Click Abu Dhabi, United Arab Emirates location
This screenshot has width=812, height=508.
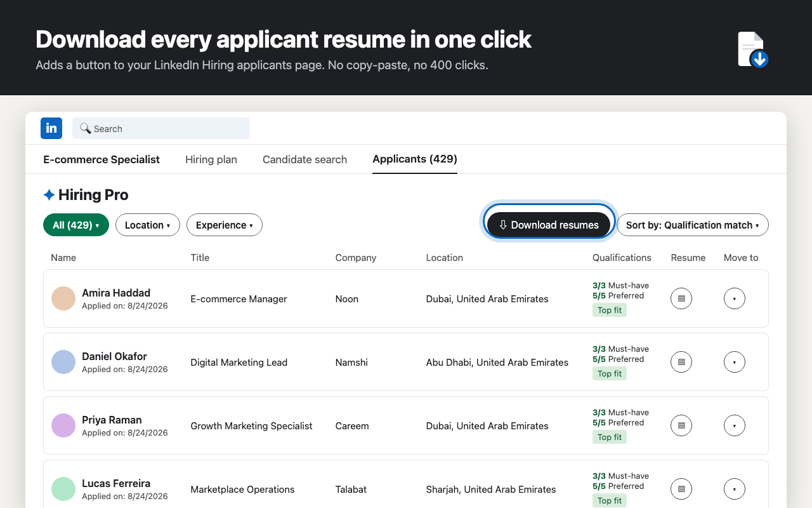[x=497, y=362]
